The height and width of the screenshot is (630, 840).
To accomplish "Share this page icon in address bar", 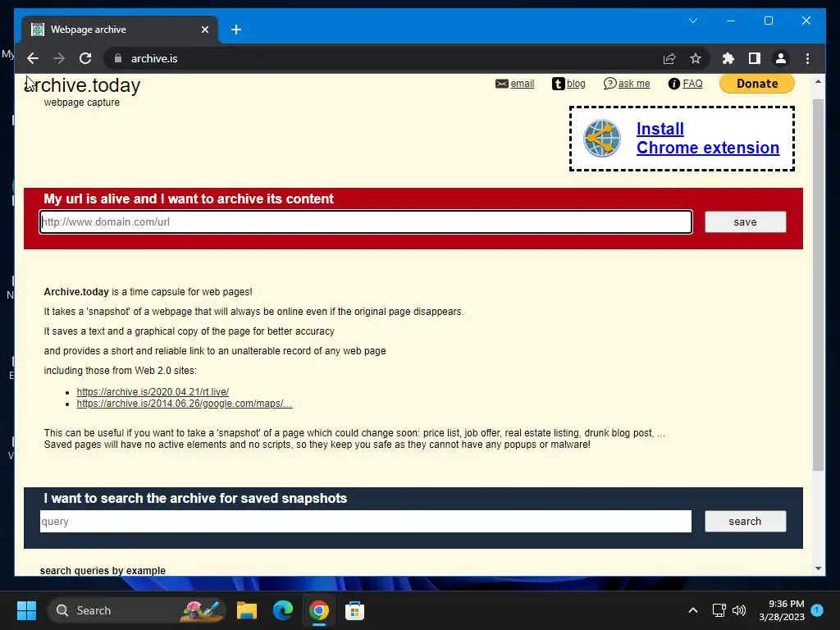I will coord(669,58).
